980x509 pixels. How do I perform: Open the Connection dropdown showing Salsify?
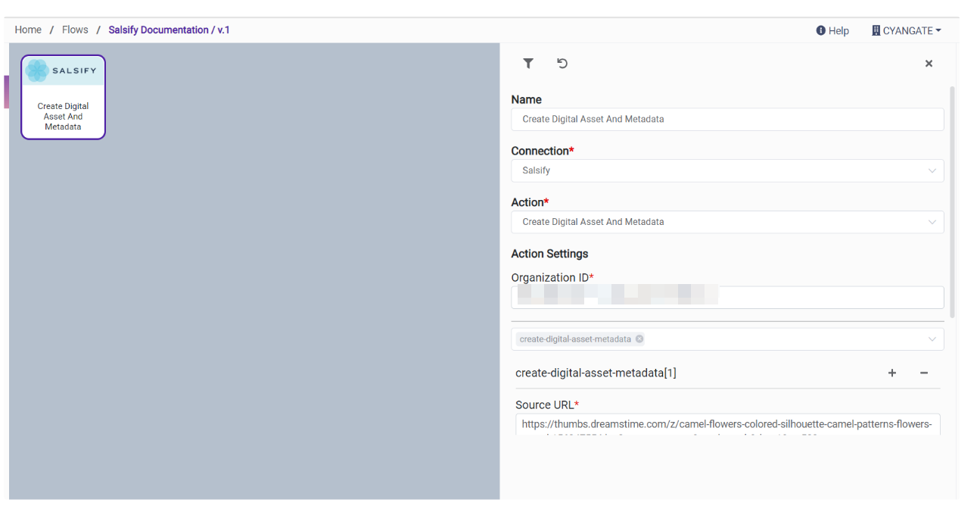coord(726,170)
